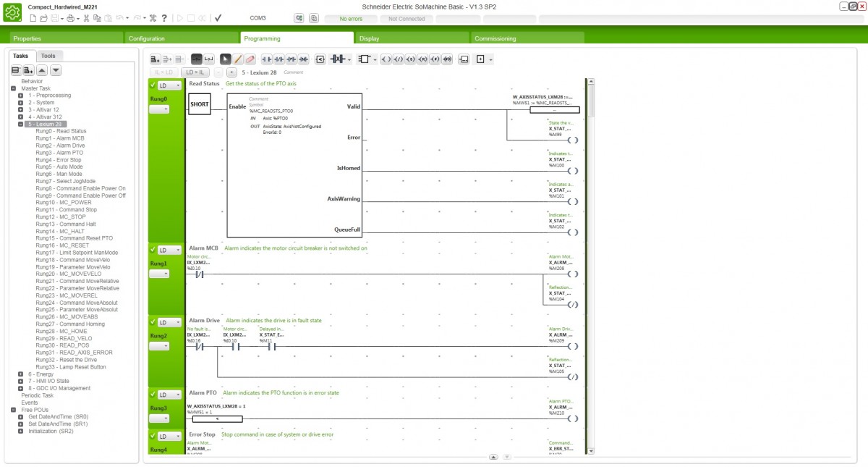Insert a comparison block element
This screenshot has height=467, width=868.
click(x=320, y=59)
